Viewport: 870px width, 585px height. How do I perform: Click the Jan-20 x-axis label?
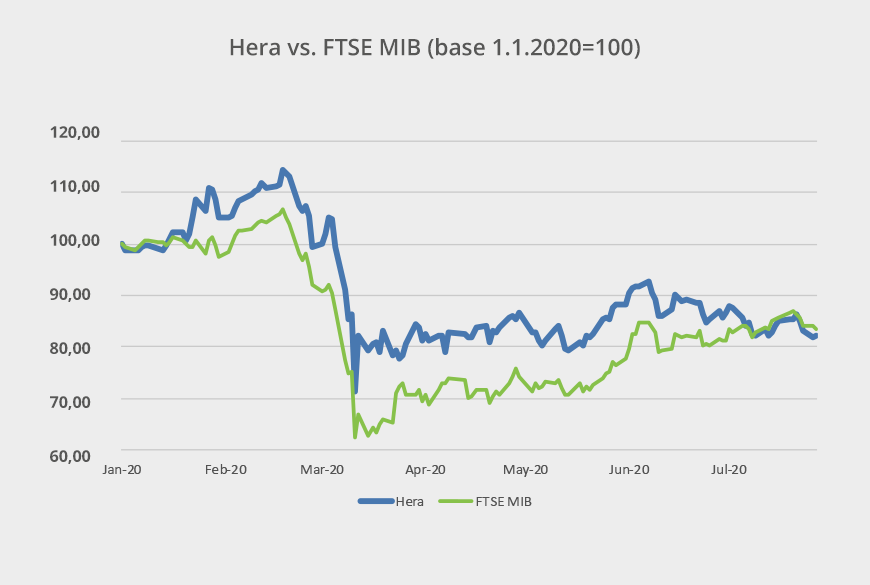[x=124, y=469]
